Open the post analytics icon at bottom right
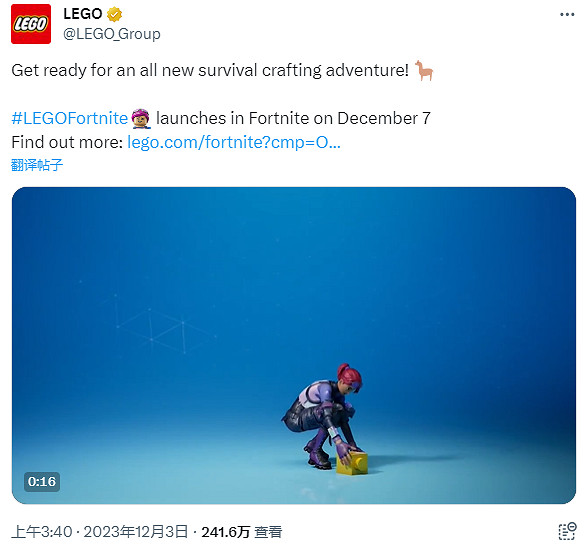 coord(567,531)
